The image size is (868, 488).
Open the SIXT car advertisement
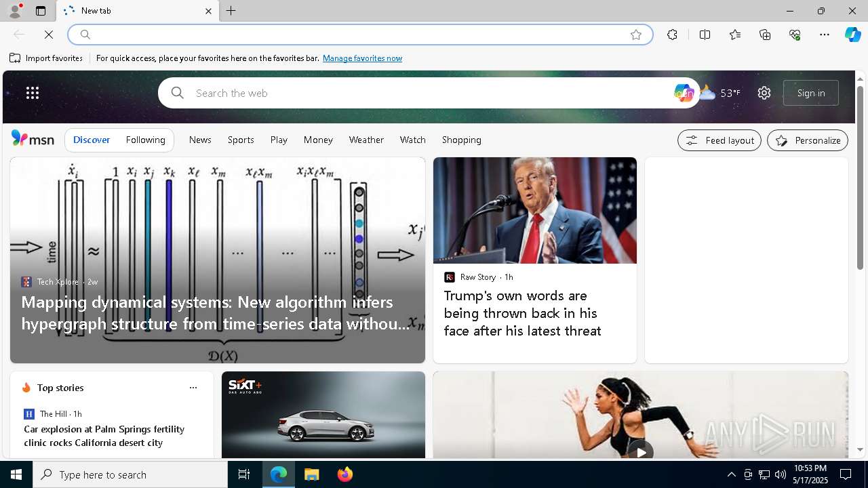323,415
